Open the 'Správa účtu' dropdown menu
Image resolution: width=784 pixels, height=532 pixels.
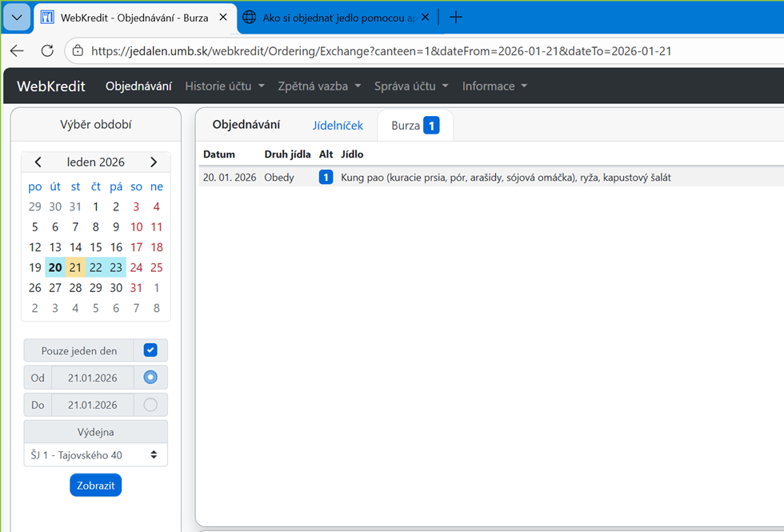411,86
